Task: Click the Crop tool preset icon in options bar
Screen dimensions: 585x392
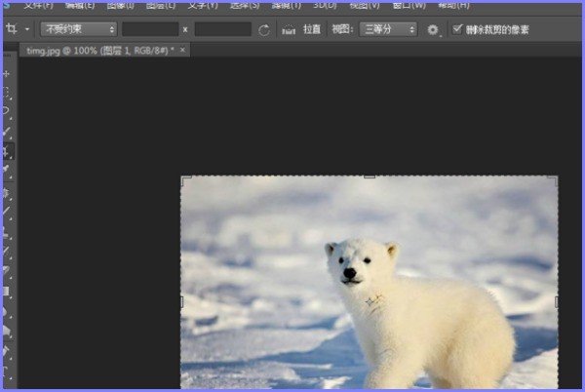Action: pos(12,29)
